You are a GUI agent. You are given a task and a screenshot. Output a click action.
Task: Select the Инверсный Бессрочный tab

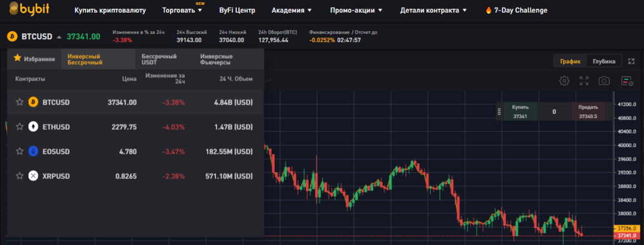click(x=99, y=59)
